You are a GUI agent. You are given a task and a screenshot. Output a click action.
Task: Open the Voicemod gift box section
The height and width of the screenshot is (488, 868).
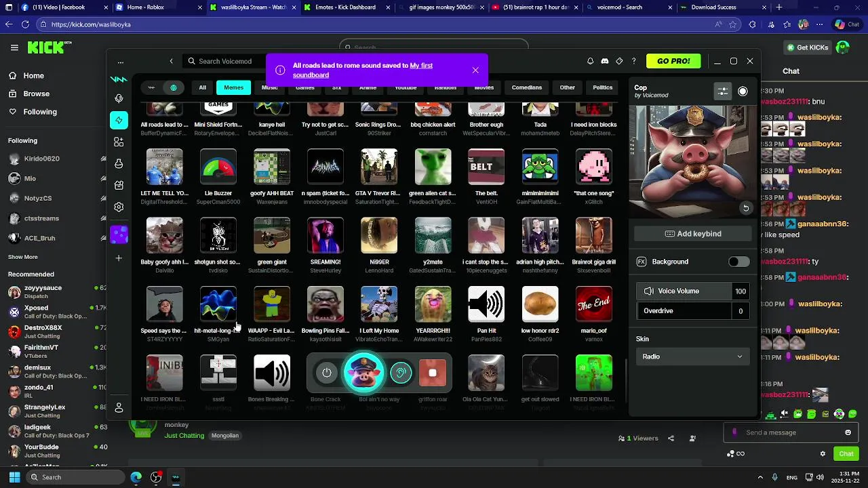click(119, 185)
